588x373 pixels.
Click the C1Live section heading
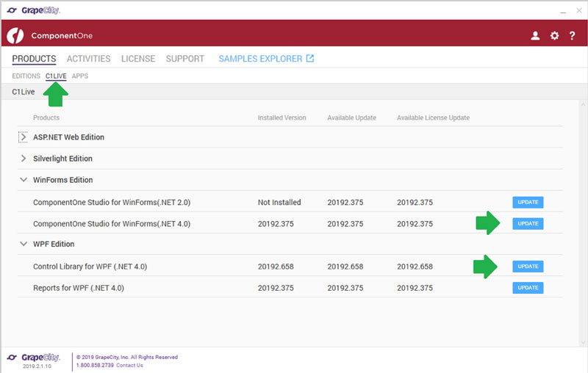(x=24, y=92)
